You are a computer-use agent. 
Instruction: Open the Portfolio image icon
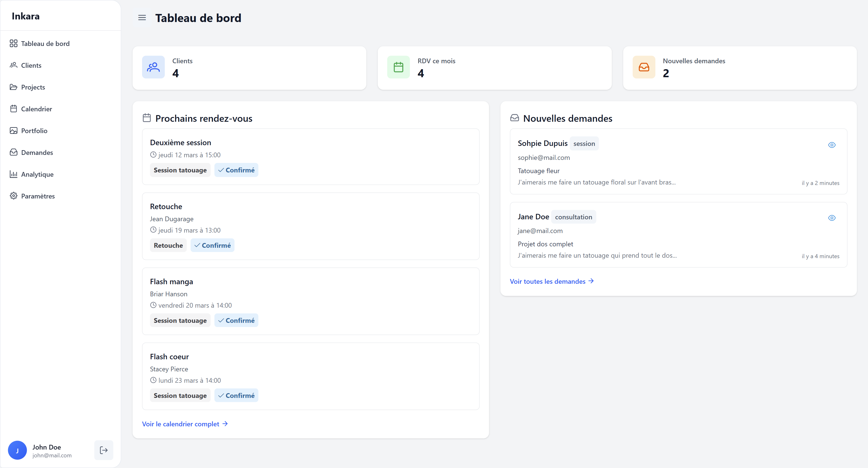[14, 130]
